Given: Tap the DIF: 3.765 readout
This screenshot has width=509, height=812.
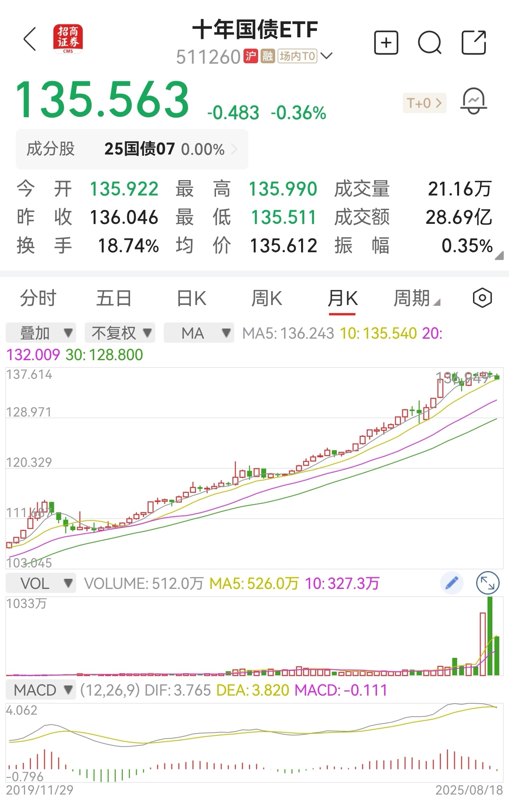Looking at the screenshot, I should 178,690.
